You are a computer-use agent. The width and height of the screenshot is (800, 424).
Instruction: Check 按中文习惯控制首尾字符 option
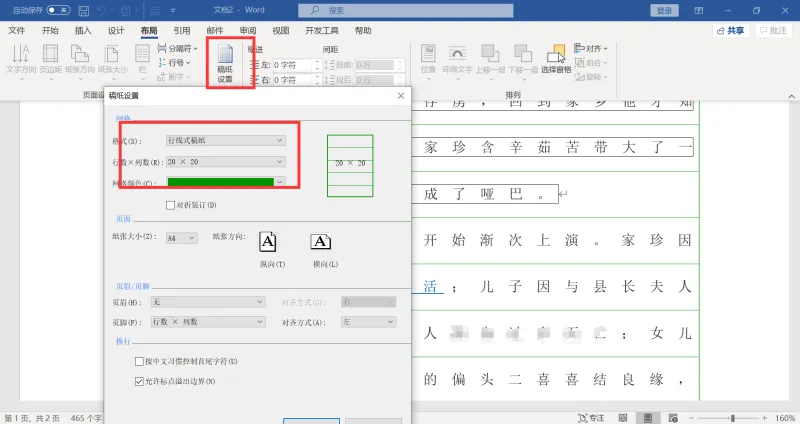139,361
